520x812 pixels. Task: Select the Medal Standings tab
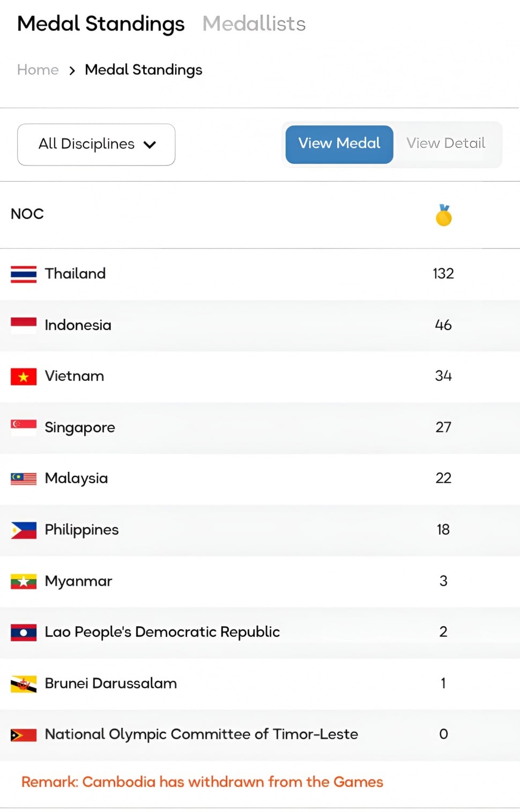pyautogui.click(x=100, y=24)
